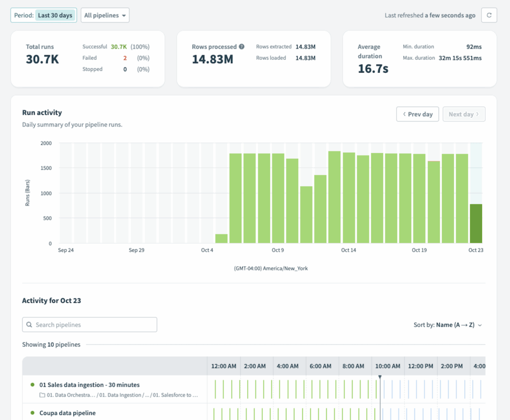This screenshot has width=510, height=420.
Task: Click the 12:00 AM timeline column header
Action: 224,366
